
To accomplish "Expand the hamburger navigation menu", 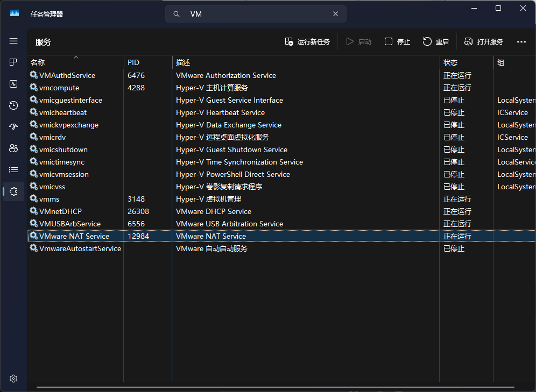I will pos(13,41).
